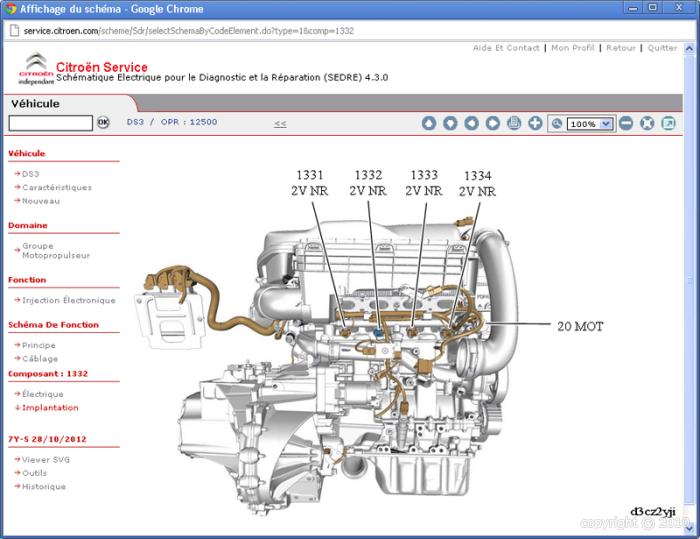Image resolution: width=700 pixels, height=539 pixels.
Task: Select the Implantation component view
Action: pos(50,408)
